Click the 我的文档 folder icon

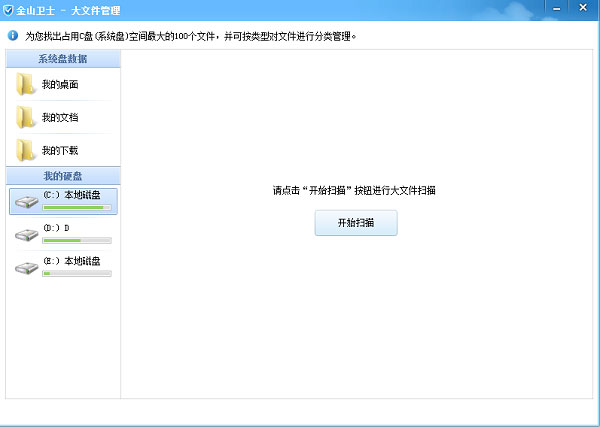tap(26, 118)
